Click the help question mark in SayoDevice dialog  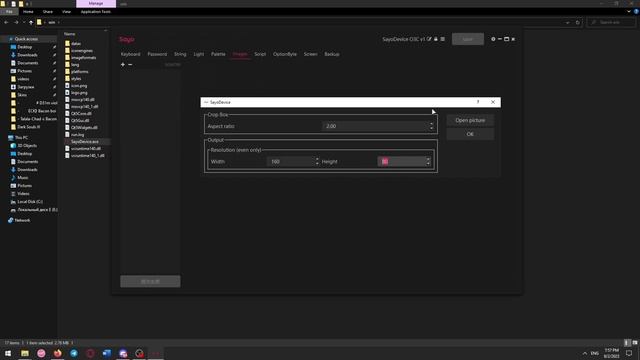tap(478, 102)
